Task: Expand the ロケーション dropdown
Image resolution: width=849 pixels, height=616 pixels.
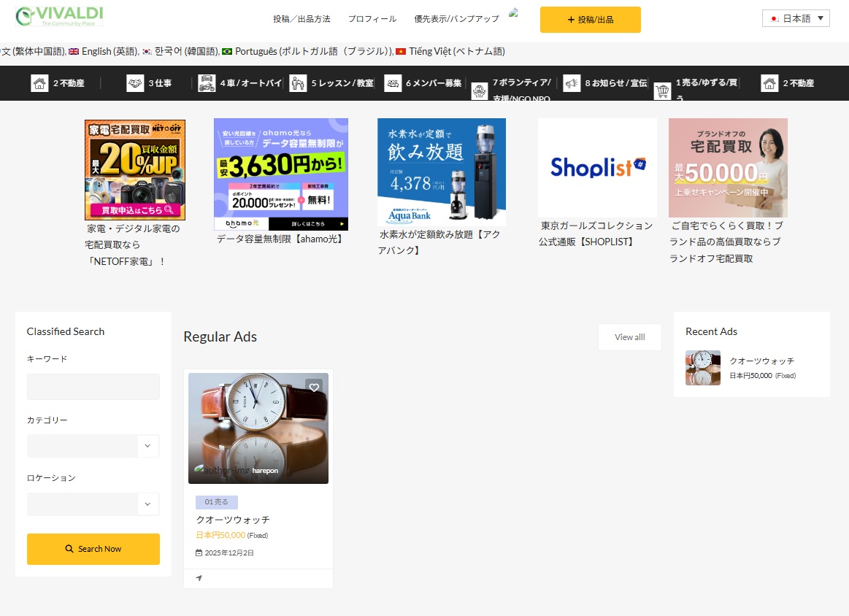Action: click(x=148, y=504)
